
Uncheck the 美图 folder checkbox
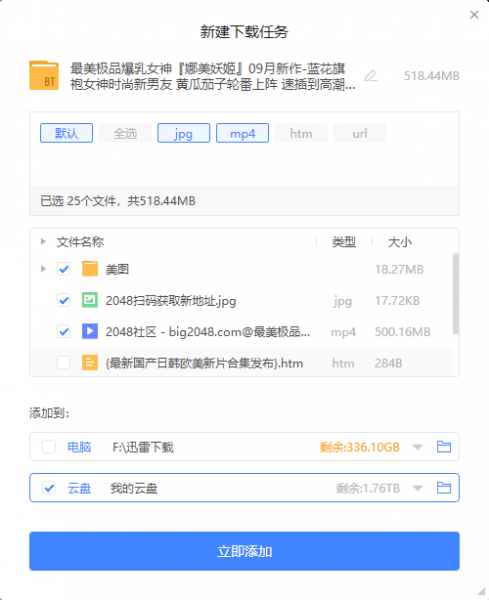(64, 269)
